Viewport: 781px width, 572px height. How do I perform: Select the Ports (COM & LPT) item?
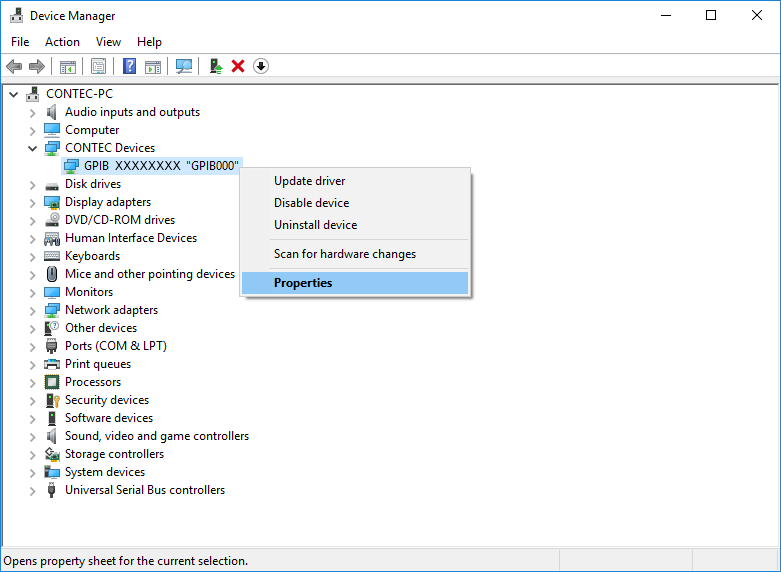115,346
